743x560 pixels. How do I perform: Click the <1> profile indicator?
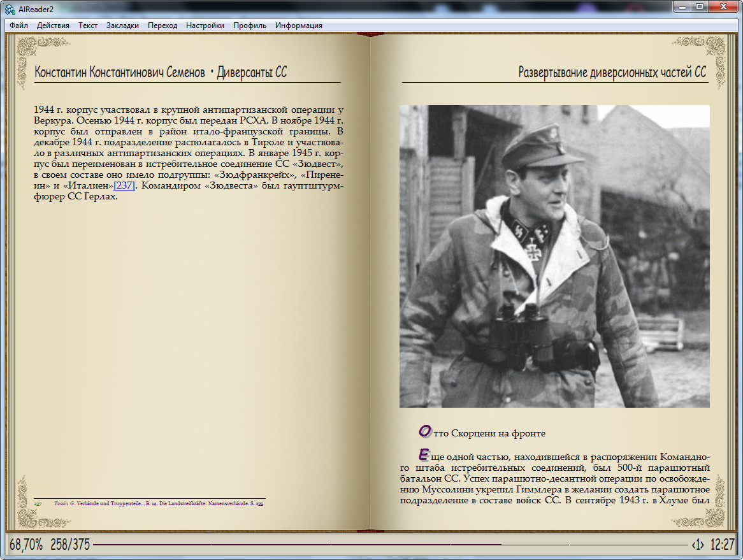pyautogui.click(x=698, y=545)
